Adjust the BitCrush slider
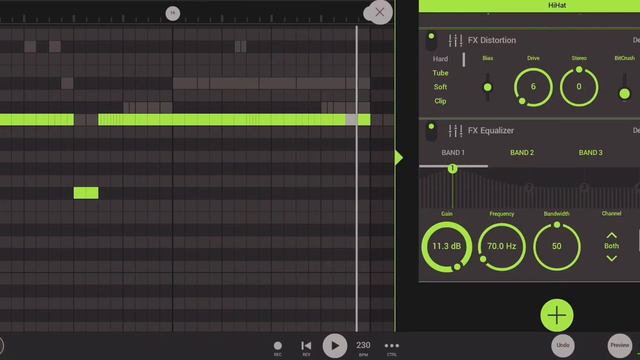640x360 pixels. [x=624, y=94]
